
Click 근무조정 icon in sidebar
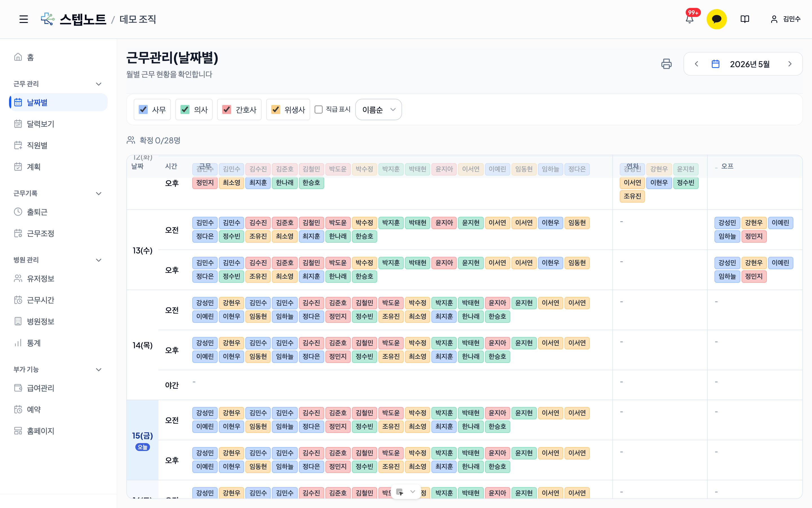pos(18,233)
